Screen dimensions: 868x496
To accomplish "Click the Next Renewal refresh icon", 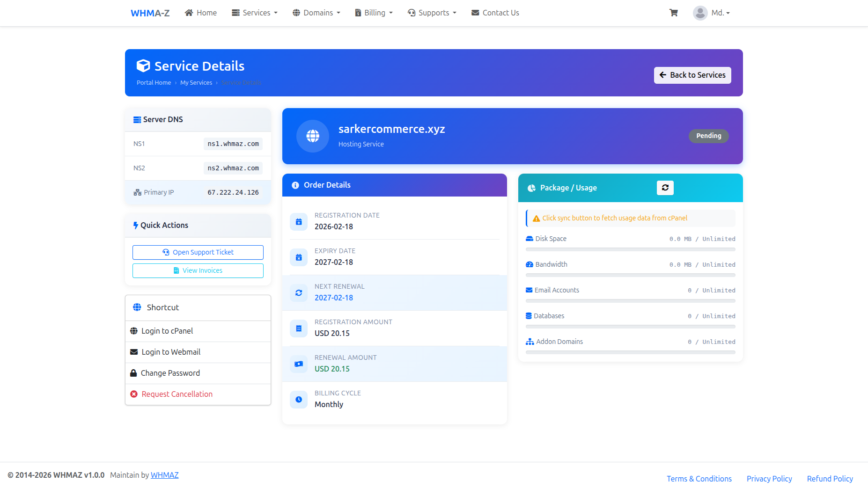I will click(299, 293).
